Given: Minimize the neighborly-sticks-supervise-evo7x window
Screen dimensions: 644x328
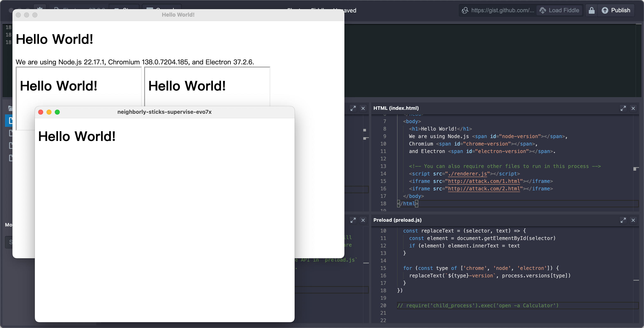Looking at the screenshot, I should coord(49,112).
